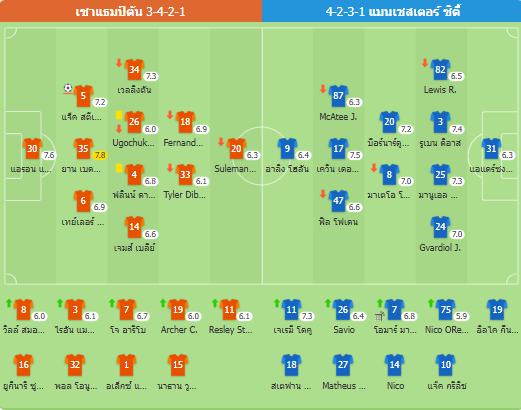Click the Lewis R. player name

pos(440,90)
